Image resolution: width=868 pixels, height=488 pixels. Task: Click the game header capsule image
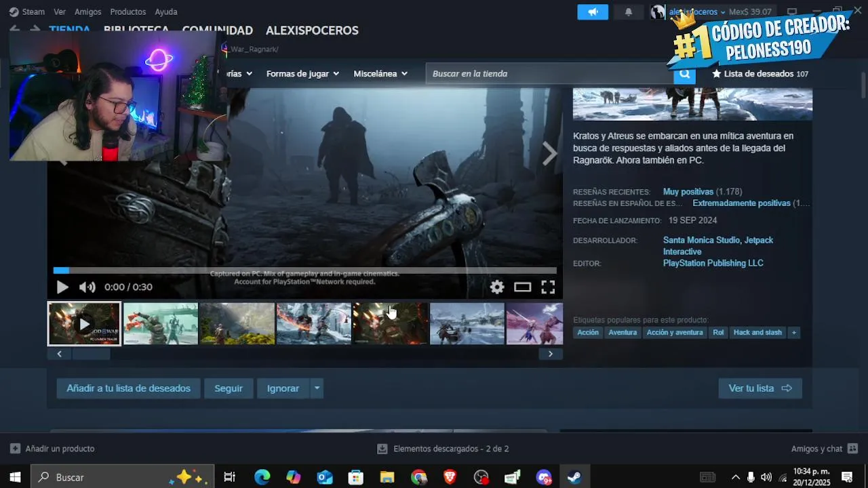[x=692, y=104]
